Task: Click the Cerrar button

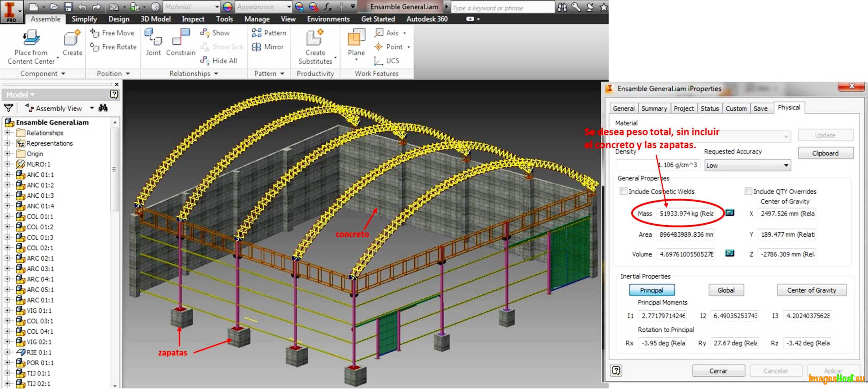Action: click(718, 370)
